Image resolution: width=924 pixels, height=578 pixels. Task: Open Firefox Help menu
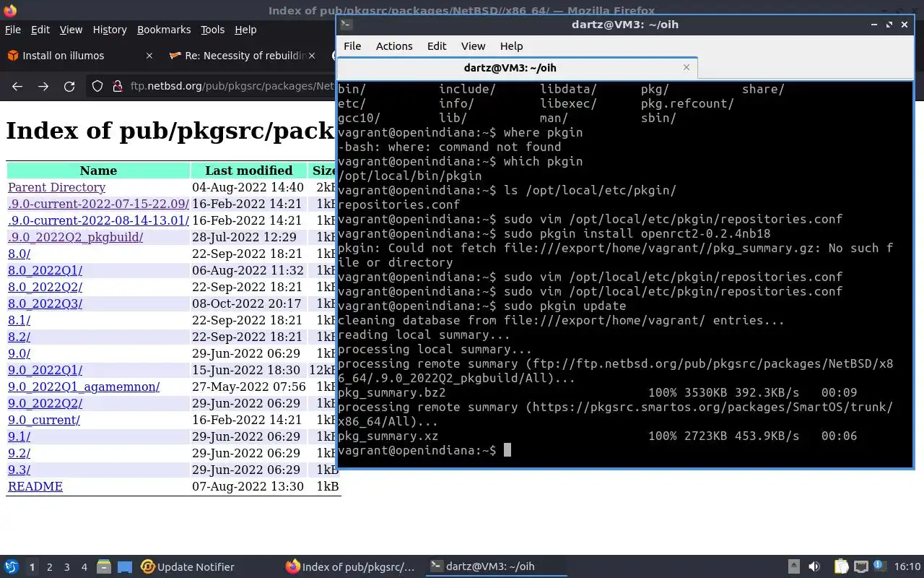coord(245,30)
